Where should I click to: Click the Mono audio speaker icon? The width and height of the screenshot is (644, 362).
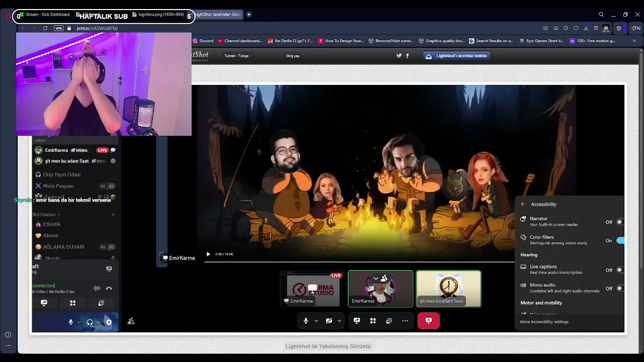point(523,285)
